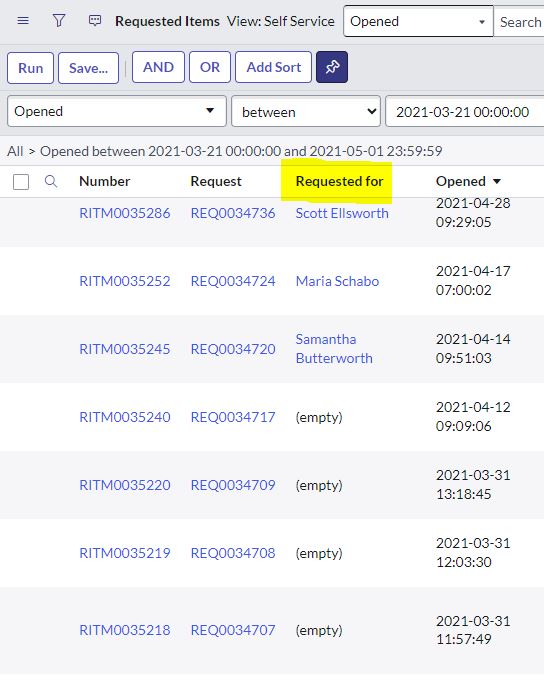The height and width of the screenshot is (686, 544).
Task: Toggle the filter funnel icon
Action: [59, 21]
